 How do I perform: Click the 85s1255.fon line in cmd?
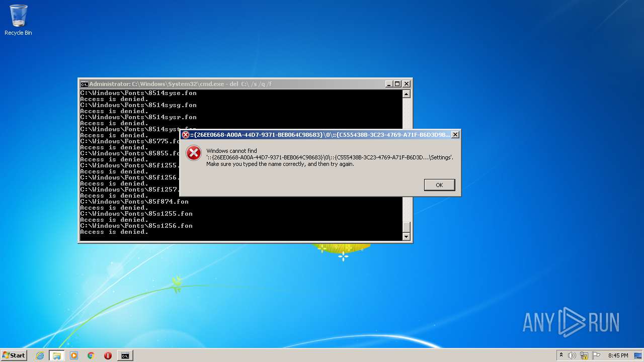[x=136, y=214]
